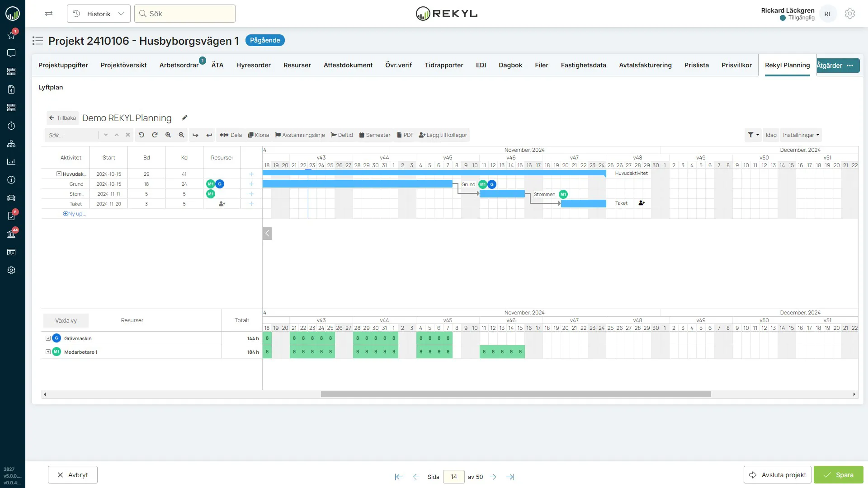Select the Rekyl Planning tab
868x488 pixels.
(787, 65)
